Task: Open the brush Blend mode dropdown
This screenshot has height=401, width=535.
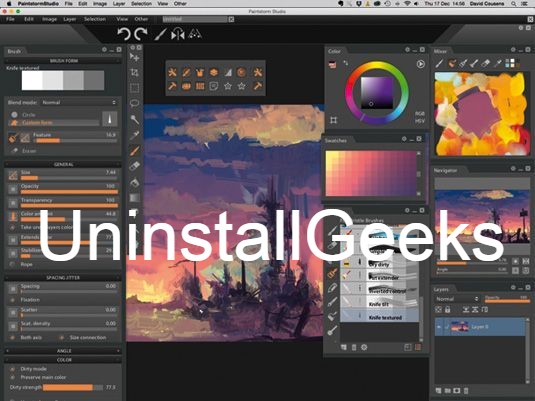Action: 79,102
